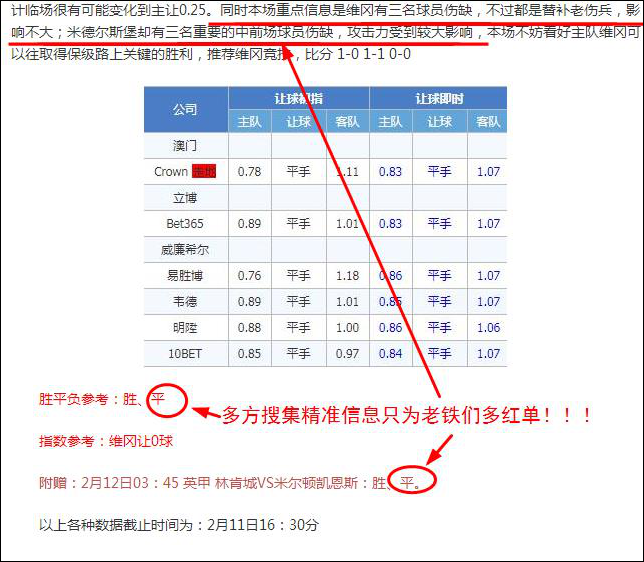
Task: Click 10BET's initial away odds 0.97
Action: tap(347, 353)
